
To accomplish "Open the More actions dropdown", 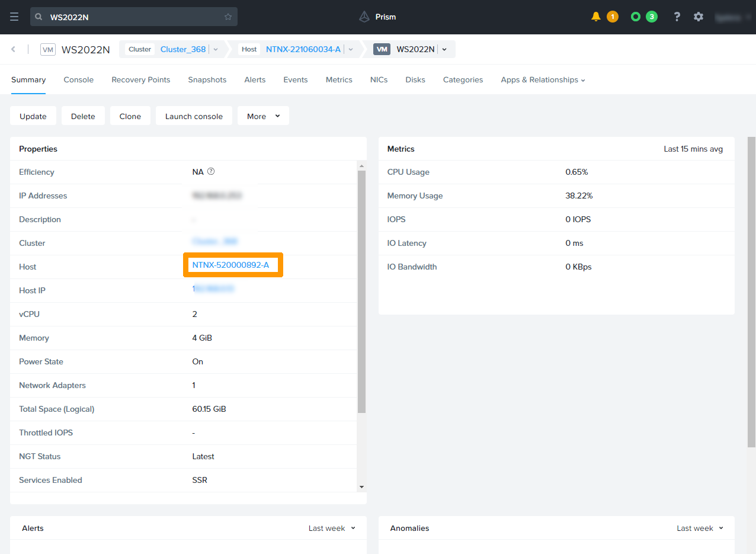I will point(263,116).
